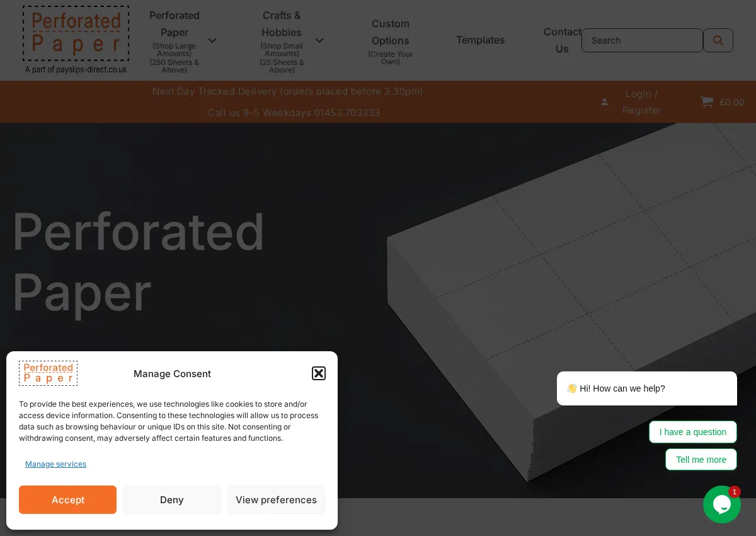The height and width of the screenshot is (536, 756).
Task: Open the Contact Us page
Action: coord(562,40)
